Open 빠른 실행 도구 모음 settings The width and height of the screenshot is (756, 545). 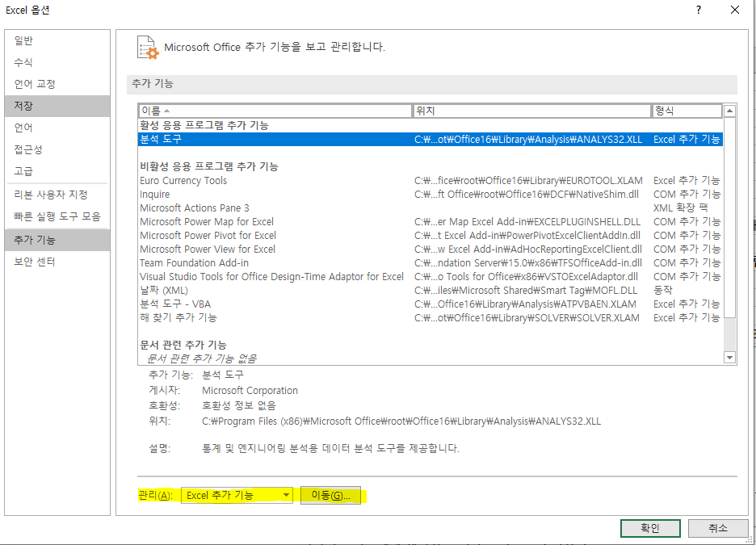57,216
